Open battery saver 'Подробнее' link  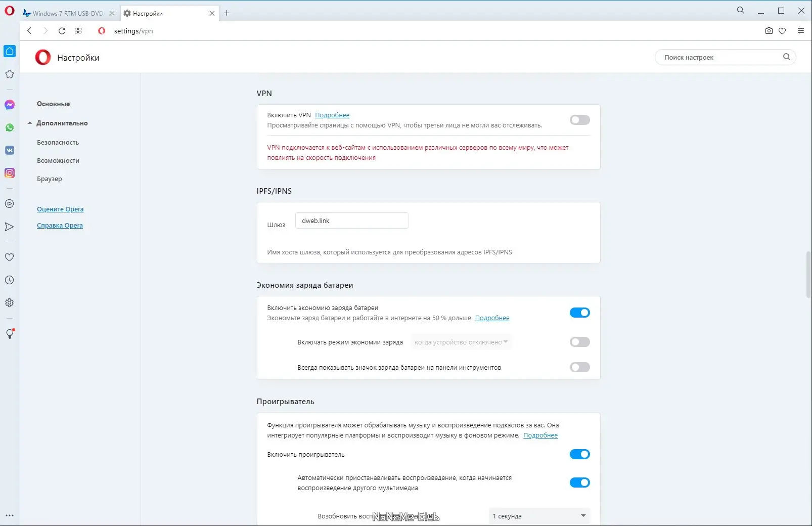[x=492, y=318]
